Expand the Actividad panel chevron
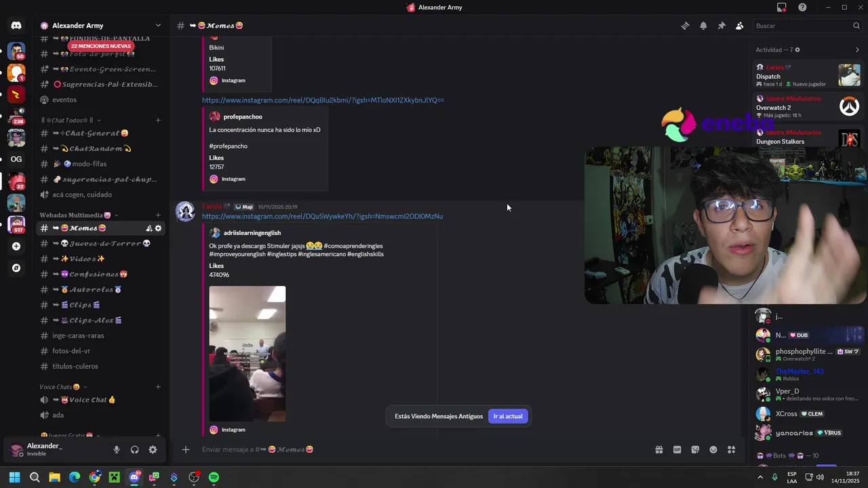868x488 pixels. pos(857,49)
